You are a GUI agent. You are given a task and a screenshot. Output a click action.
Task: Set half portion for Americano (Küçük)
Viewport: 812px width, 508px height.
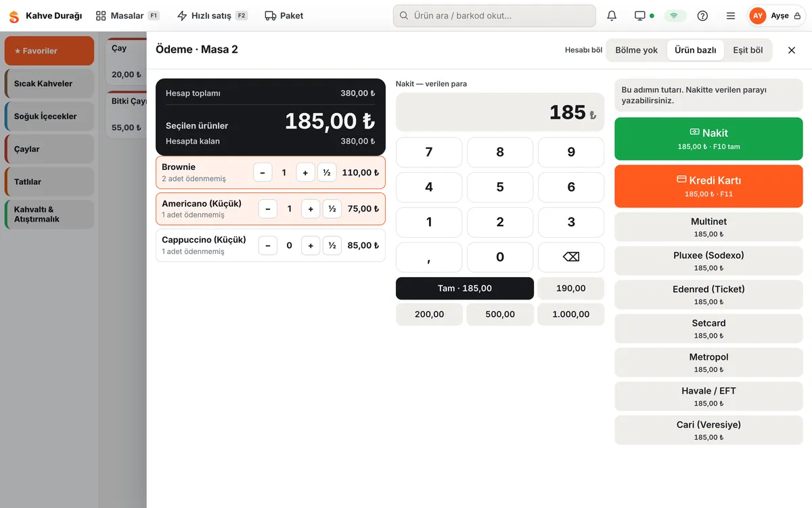[332, 209]
